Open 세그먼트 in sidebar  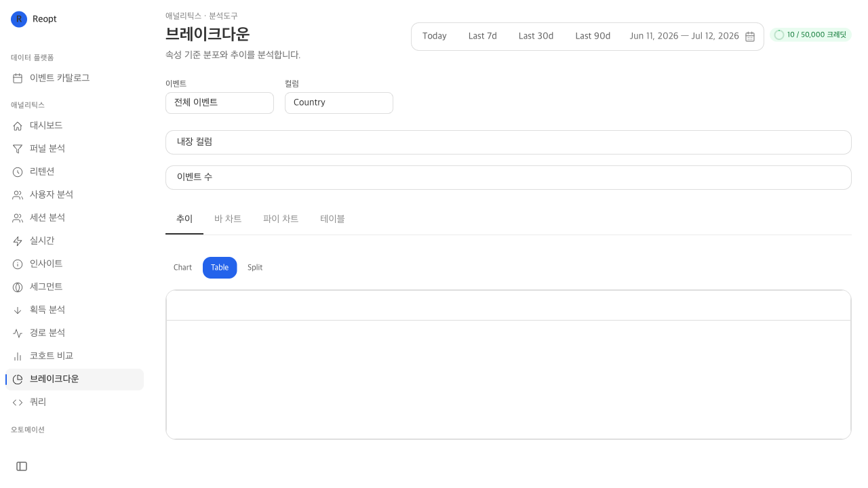click(74, 287)
